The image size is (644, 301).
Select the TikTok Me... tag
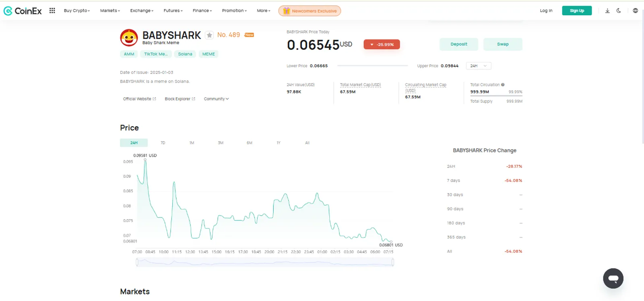156,54
